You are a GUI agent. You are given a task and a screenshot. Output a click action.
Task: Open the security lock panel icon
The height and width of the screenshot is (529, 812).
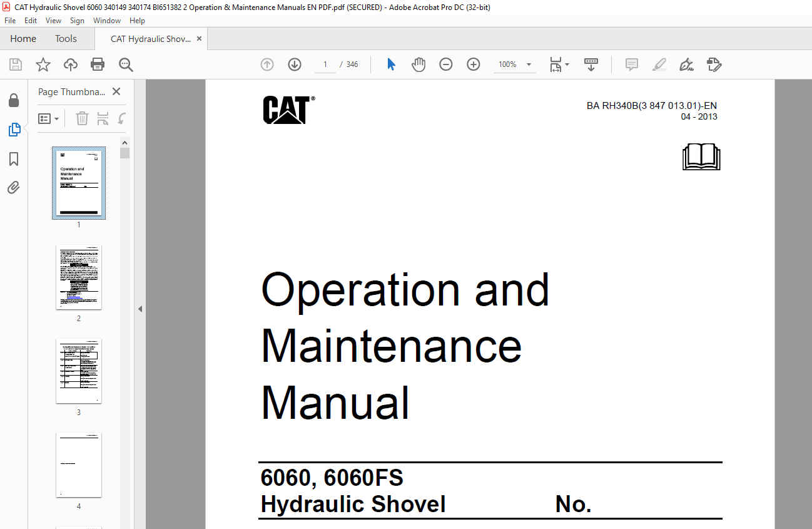(14, 101)
